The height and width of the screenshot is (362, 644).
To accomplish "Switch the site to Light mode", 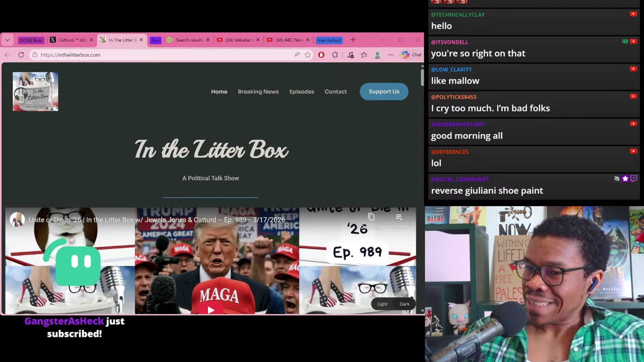I will pos(382,304).
